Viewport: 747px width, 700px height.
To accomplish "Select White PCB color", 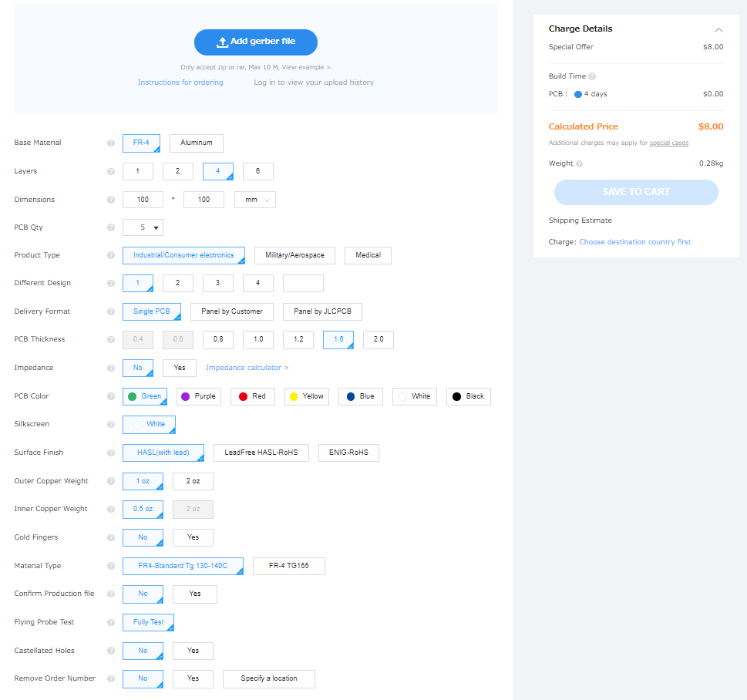I will 415,396.
